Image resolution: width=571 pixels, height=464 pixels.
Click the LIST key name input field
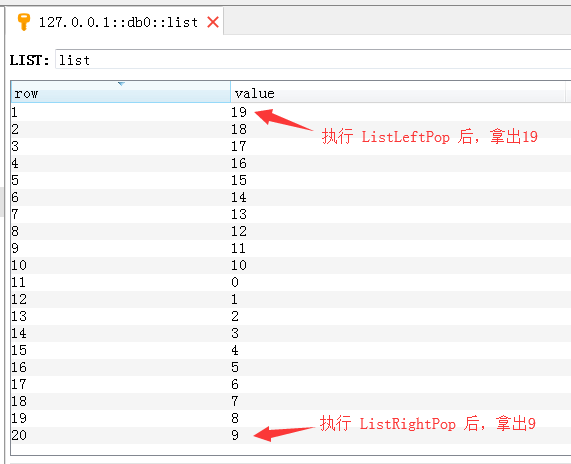[312, 59]
